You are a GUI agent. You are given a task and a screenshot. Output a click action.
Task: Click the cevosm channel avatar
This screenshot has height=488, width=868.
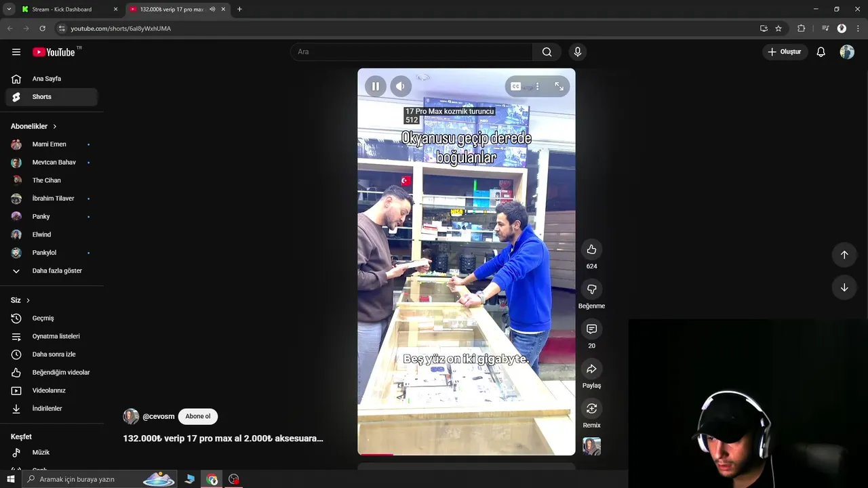(131, 417)
